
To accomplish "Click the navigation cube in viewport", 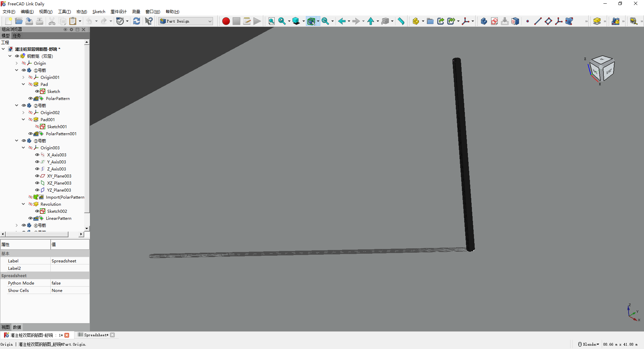I will pyautogui.click(x=602, y=69).
